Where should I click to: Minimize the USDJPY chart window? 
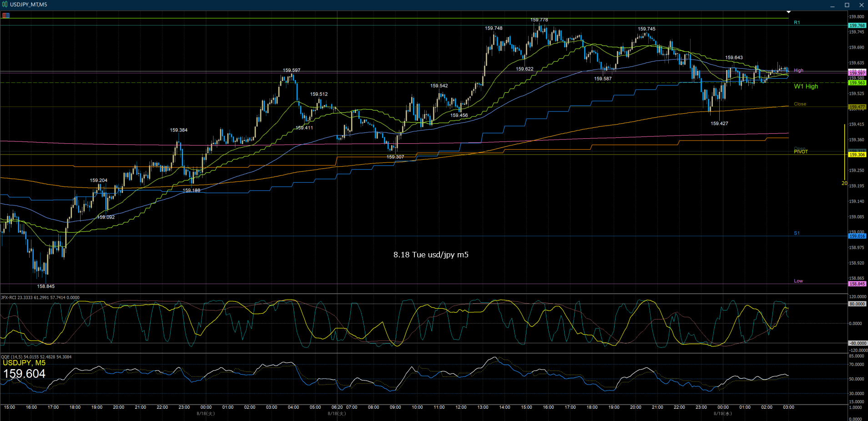point(832,5)
